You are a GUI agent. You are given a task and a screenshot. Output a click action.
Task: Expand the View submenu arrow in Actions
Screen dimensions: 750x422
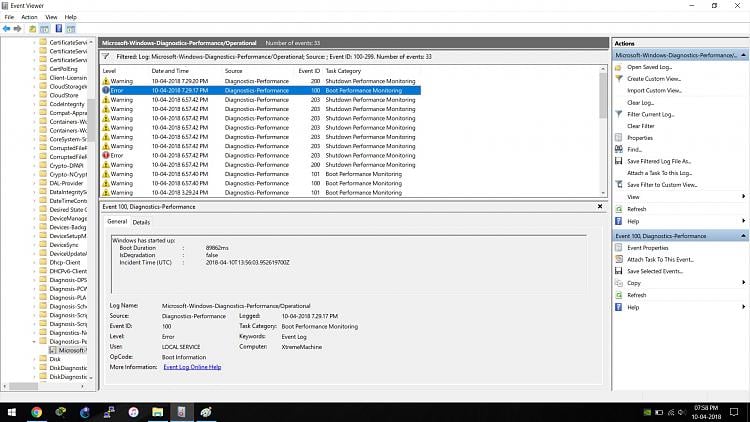pos(743,197)
